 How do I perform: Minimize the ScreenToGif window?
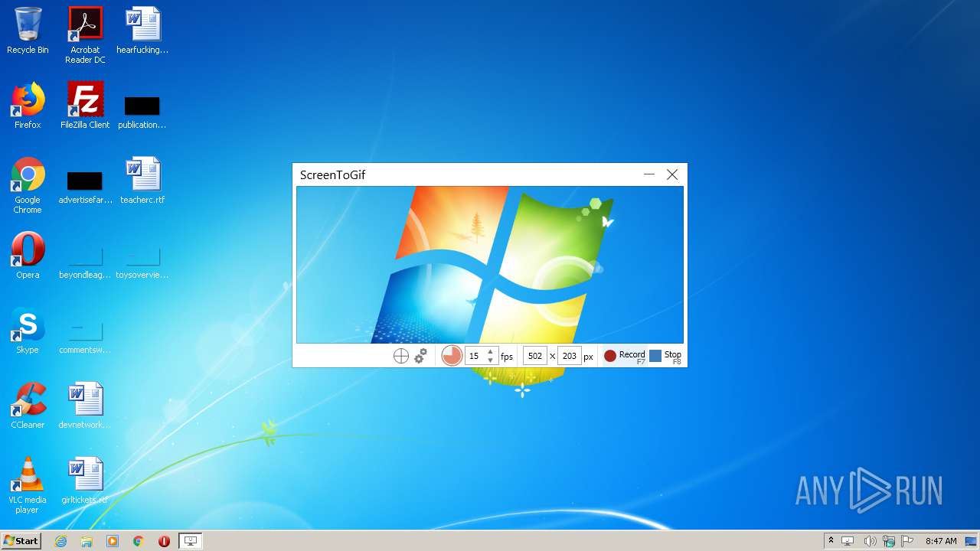tap(649, 174)
